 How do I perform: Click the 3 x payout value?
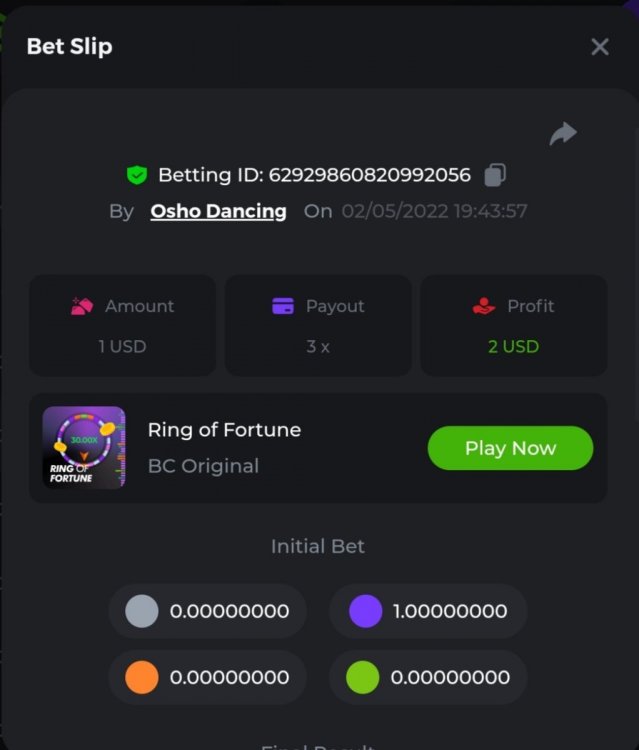coord(318,347)
